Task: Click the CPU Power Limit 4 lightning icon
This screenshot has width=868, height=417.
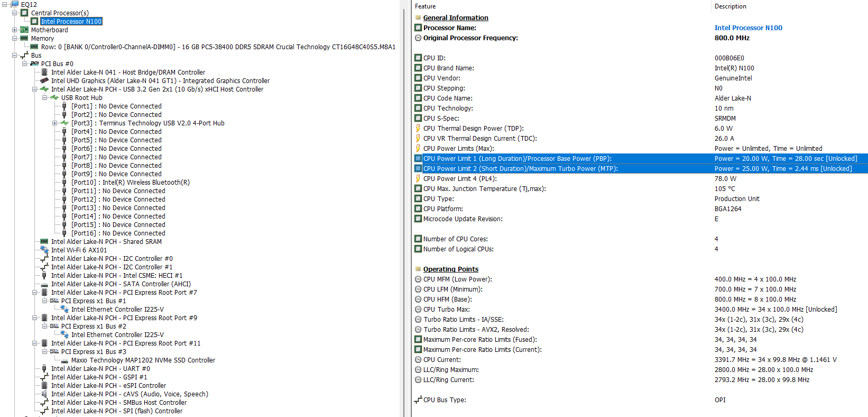Action: (x=418, y=178)
